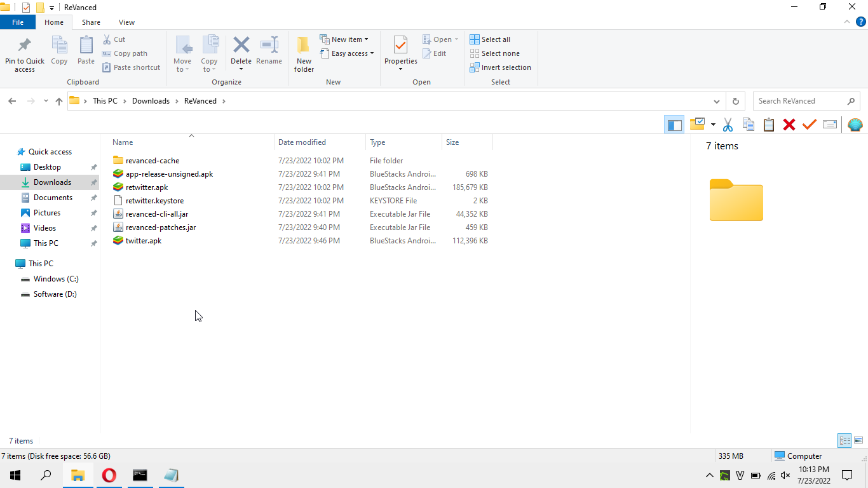Open the Easy access dropdown
868x488 pixels.
tap(346, 53)
